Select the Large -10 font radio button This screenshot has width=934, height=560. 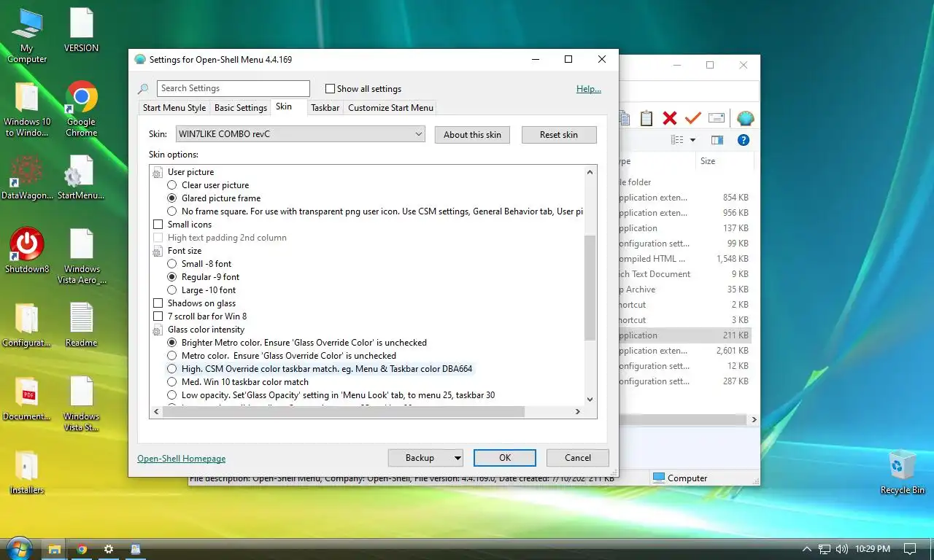tap(172, 290)
